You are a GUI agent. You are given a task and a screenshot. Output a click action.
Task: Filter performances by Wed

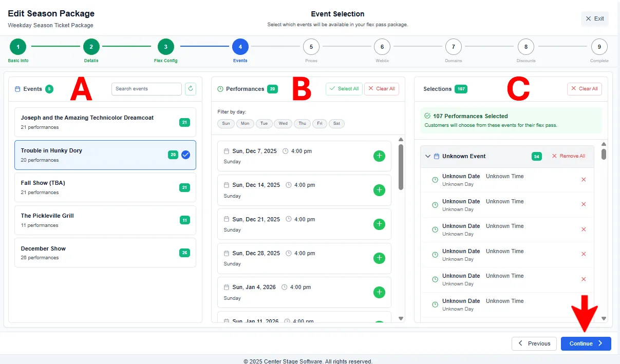pyautogui.click(x=283, y=124)
